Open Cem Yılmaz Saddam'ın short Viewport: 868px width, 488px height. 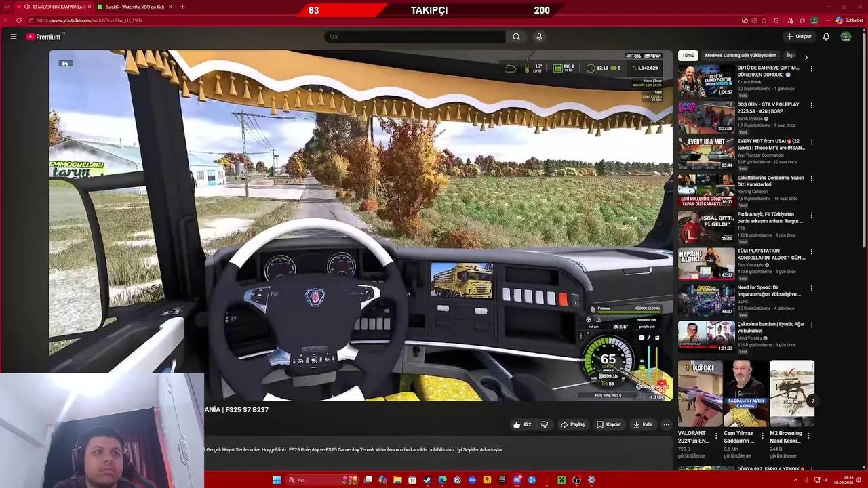click(x=745, y=393)
